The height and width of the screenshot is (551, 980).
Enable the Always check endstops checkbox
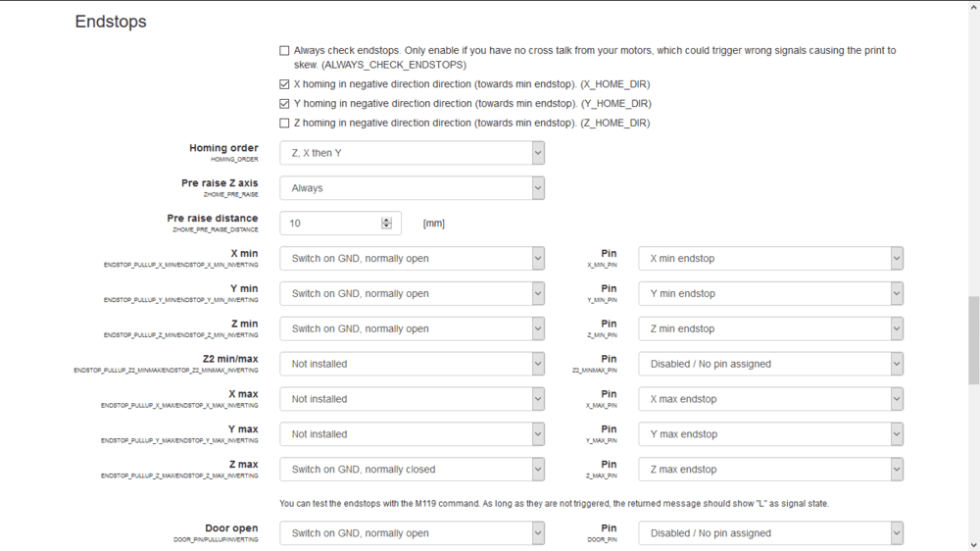click(284, 50)
